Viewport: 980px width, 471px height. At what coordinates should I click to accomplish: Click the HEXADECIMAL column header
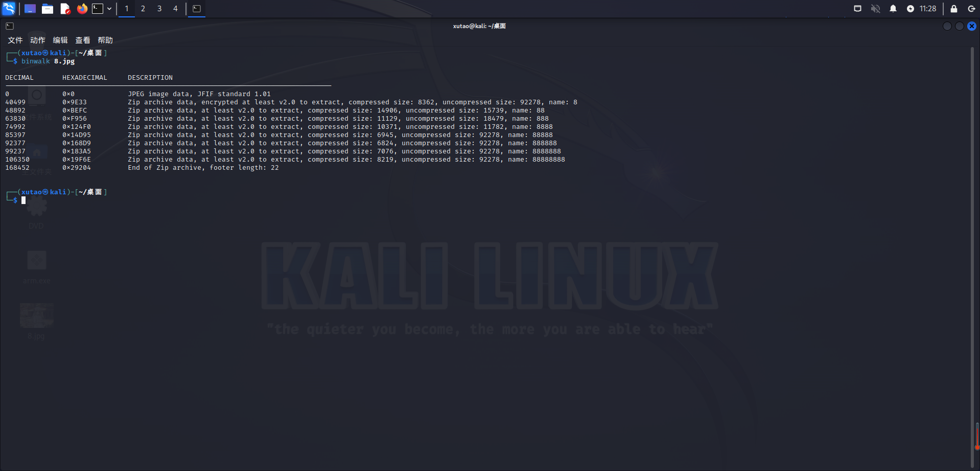[85, 78]
